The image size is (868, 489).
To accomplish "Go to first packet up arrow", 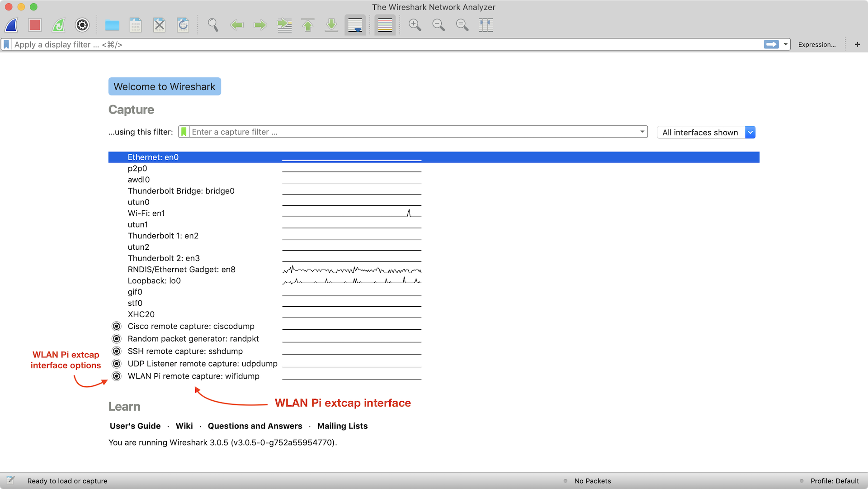I will [x=308, y=25].
